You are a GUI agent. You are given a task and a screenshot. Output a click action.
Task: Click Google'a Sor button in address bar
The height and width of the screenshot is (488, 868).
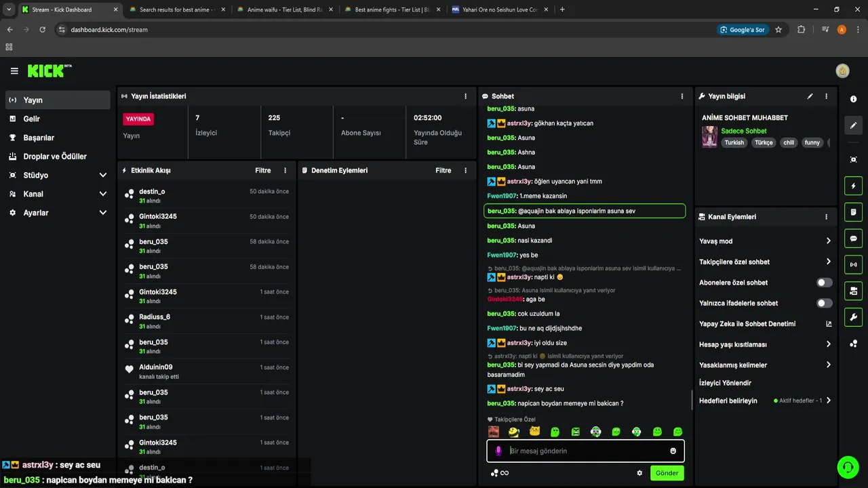click(743, 30)
